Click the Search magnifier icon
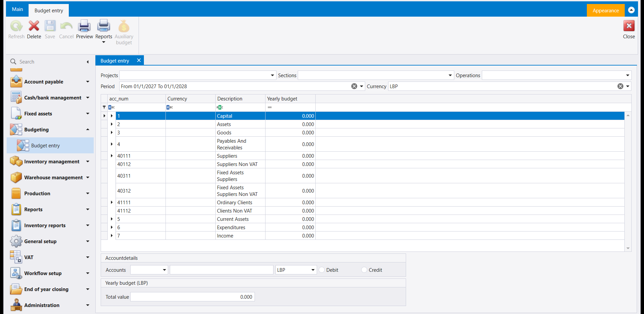The height and width of the screenshot is (314, 644). pyautogui.click(x=13, y=62)
